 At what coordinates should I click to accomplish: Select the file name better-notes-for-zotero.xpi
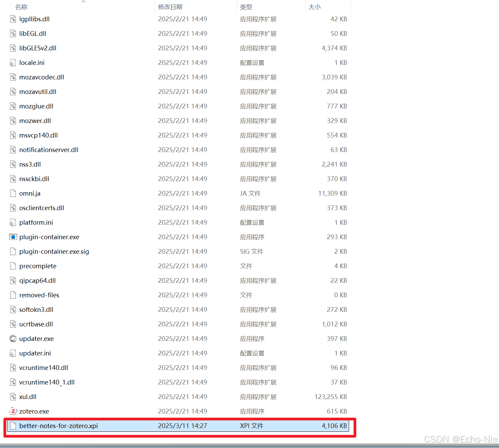click(58, 426)
